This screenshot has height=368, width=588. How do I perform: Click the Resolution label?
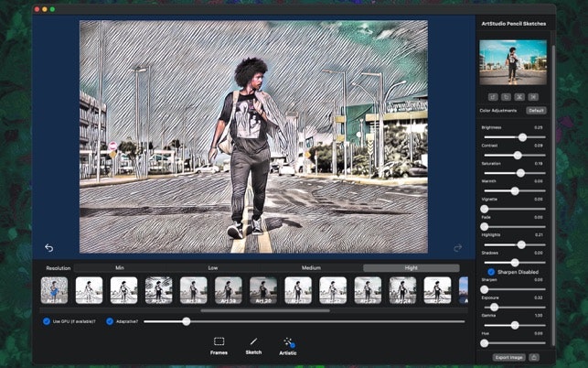[x=59, y=268]
